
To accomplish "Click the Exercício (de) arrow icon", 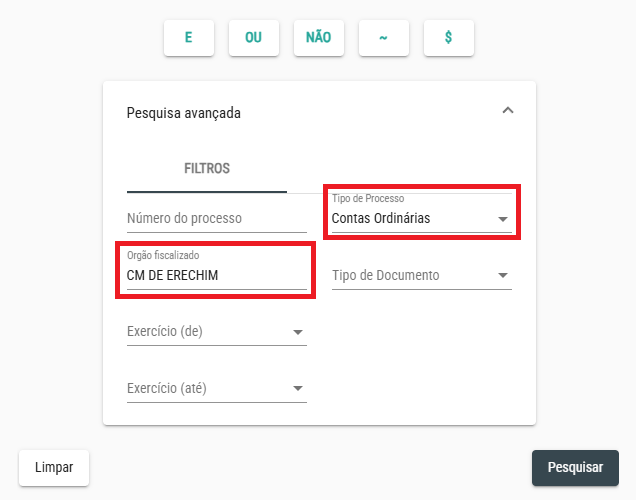I will [298, 332].
